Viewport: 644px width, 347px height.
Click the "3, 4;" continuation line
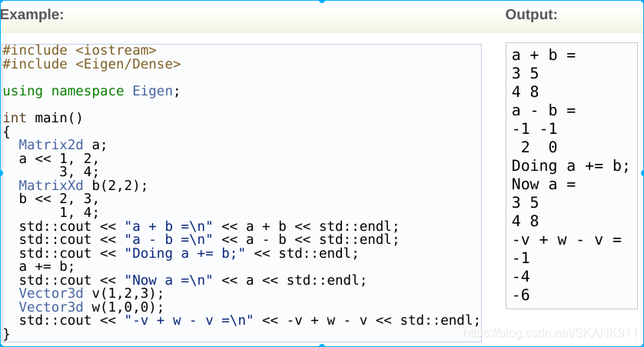pyautogui.click(x=79, y=172)
